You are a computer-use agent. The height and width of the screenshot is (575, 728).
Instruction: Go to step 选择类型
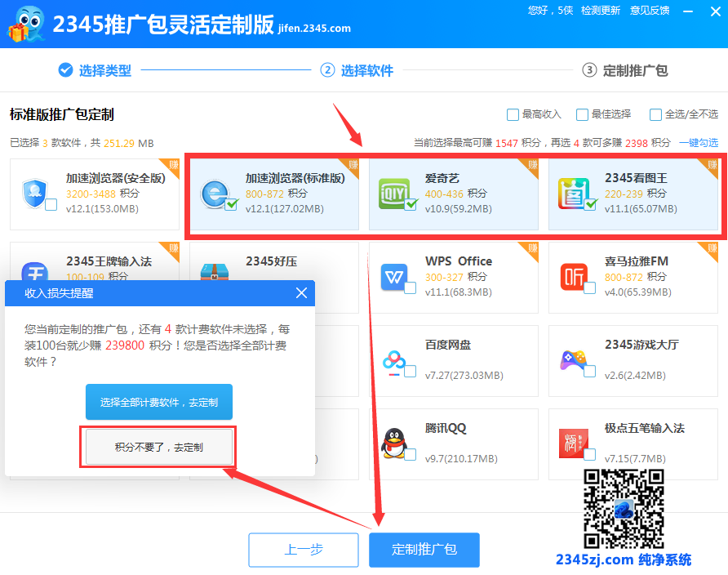coord(95,70)
